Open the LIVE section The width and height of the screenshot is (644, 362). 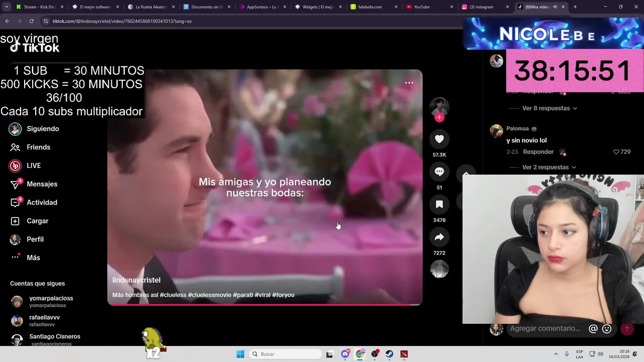(x=26, y=165)
